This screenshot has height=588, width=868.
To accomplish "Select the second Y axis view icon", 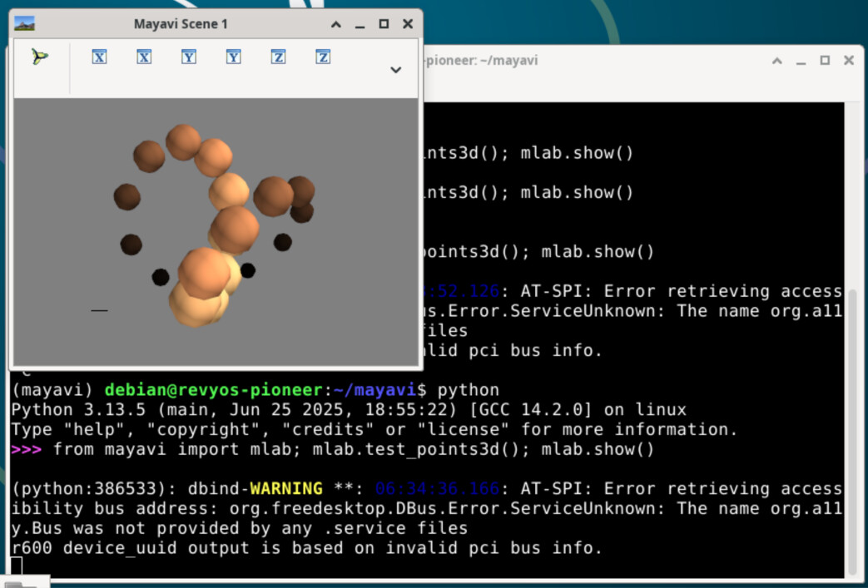I will tap(234, 57).
